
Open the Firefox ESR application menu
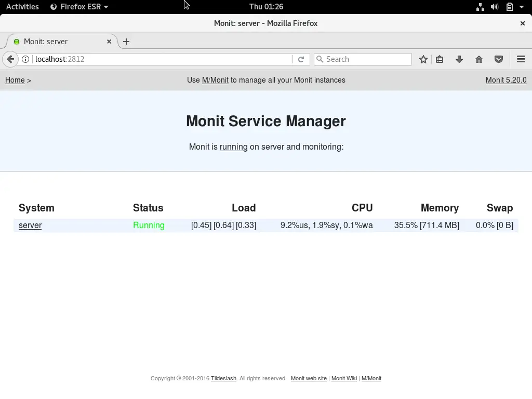(78, 7)
